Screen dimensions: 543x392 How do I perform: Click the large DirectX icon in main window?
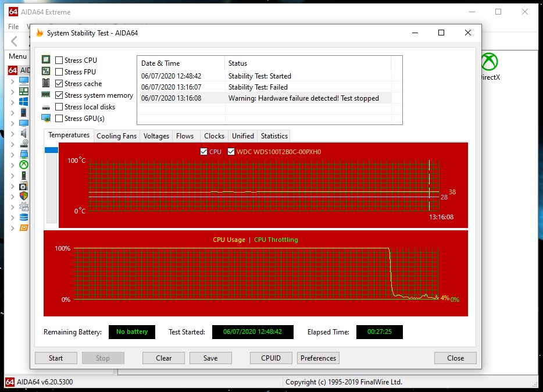tap(490, 62)
